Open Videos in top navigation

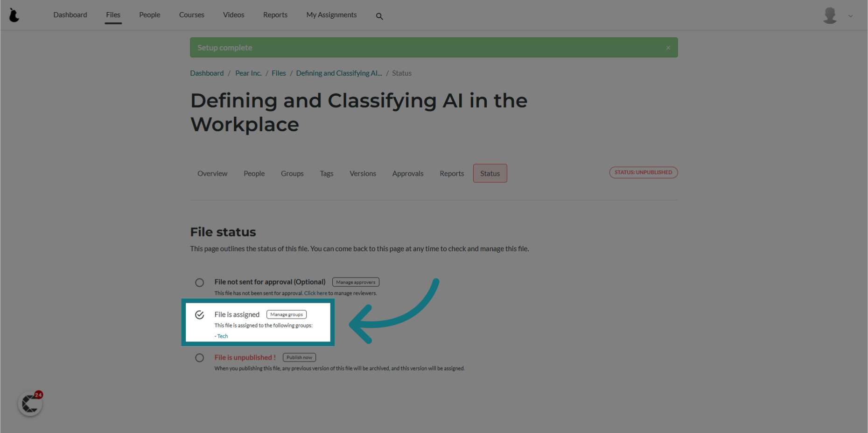tap(233, 15)
